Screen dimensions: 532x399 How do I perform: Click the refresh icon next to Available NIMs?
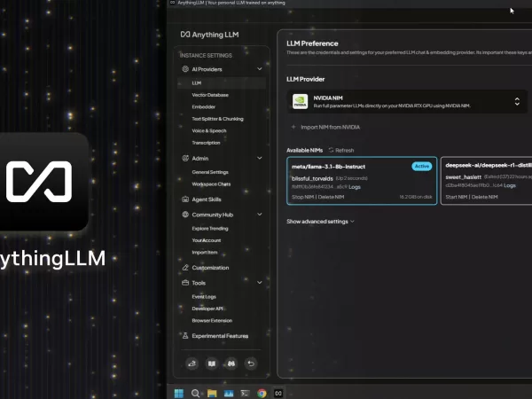(x=331, y=150)
